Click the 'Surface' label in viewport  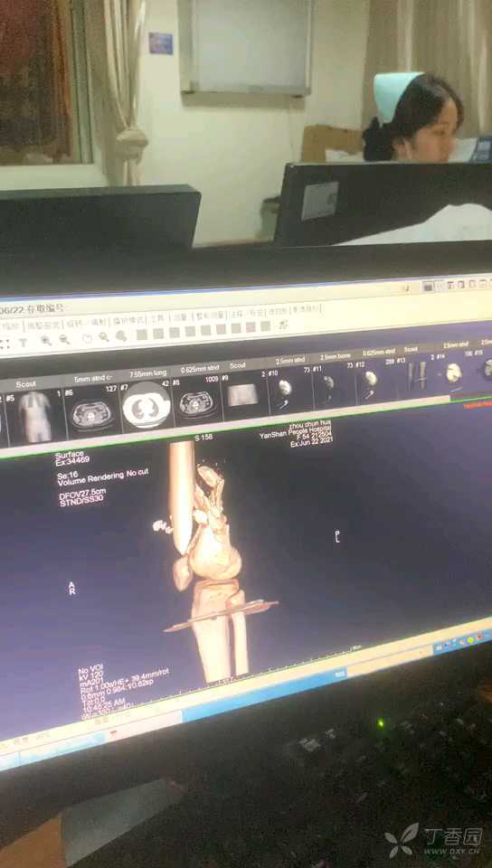(69, 454)
